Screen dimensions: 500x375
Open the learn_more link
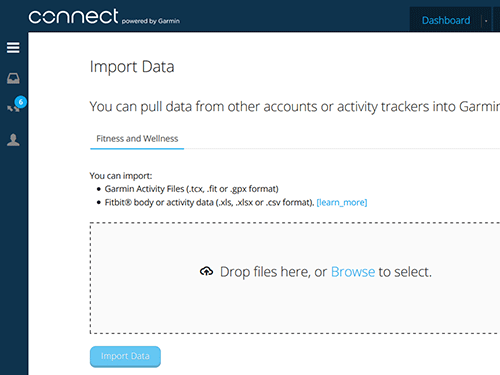click(x=342, y=202)
